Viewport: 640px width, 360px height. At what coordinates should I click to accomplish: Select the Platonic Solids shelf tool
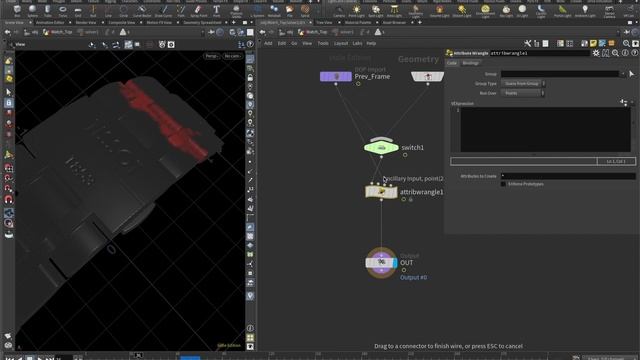tap(236, 11)
